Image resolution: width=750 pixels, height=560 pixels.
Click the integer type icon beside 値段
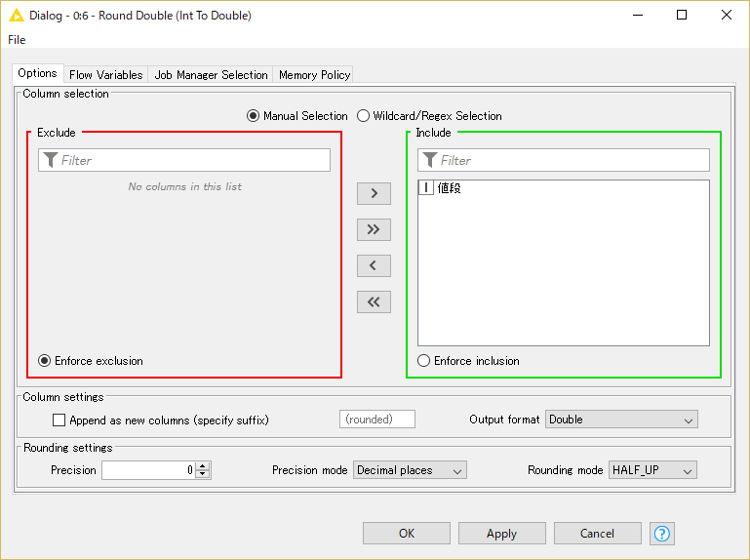(x=425, y=187)
